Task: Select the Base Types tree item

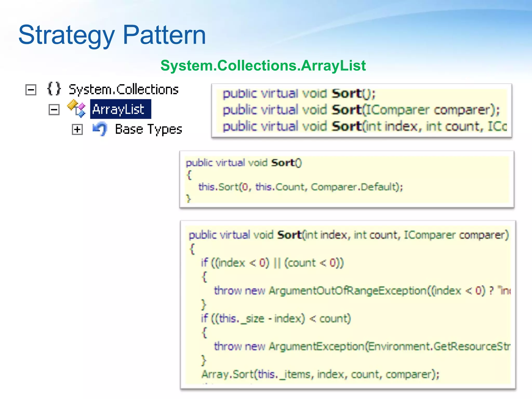Action: click(149, 129)
